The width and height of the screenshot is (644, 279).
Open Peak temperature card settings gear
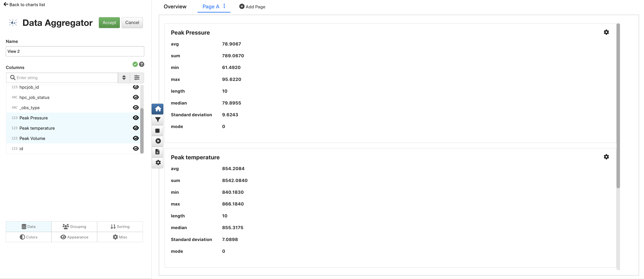pos(606,157)
